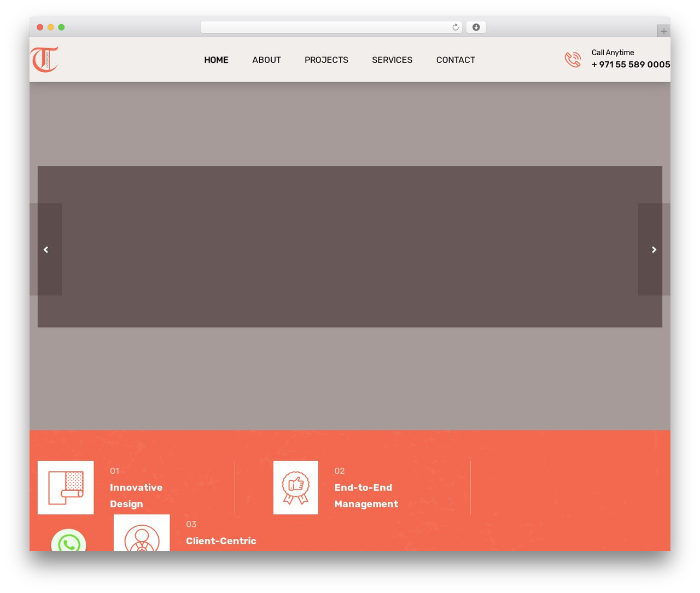Click the End-to-End Management badge icon
This screenshot has width=700, height=593.
click(296, 487)
